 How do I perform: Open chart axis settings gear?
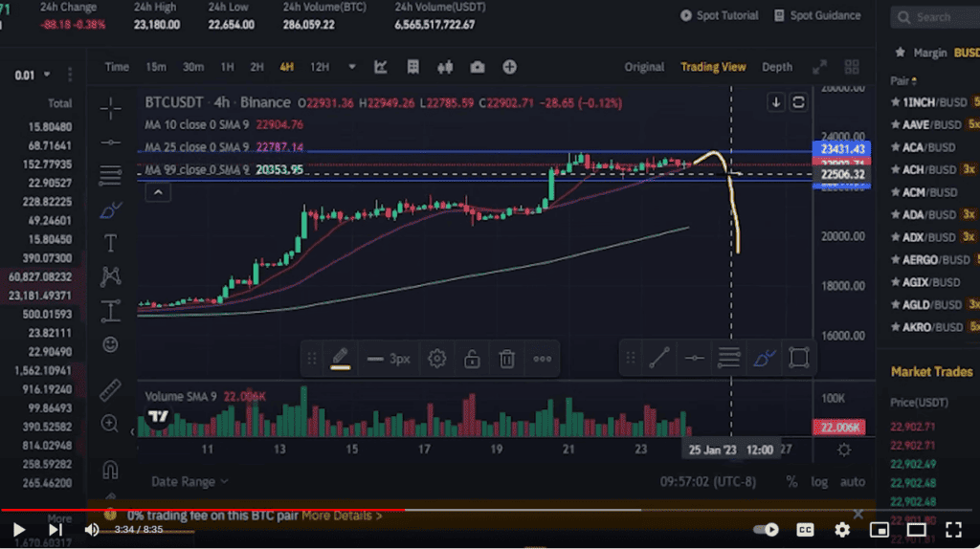click(844, 450)
